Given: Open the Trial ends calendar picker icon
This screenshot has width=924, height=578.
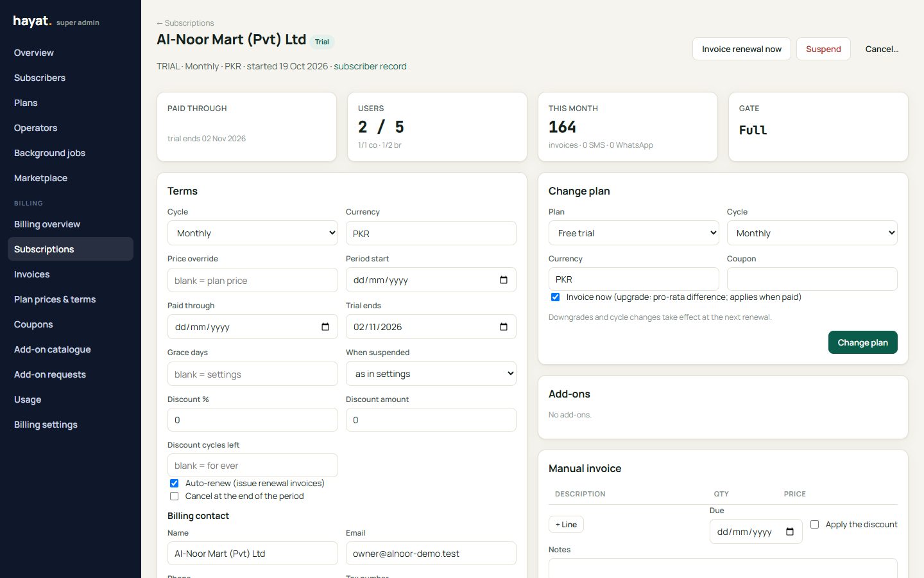Looking at the screenshot, I should 504,327.
